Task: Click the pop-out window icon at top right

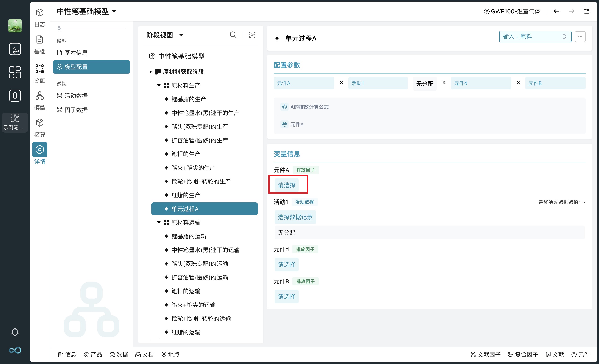Action: point(586,11)
